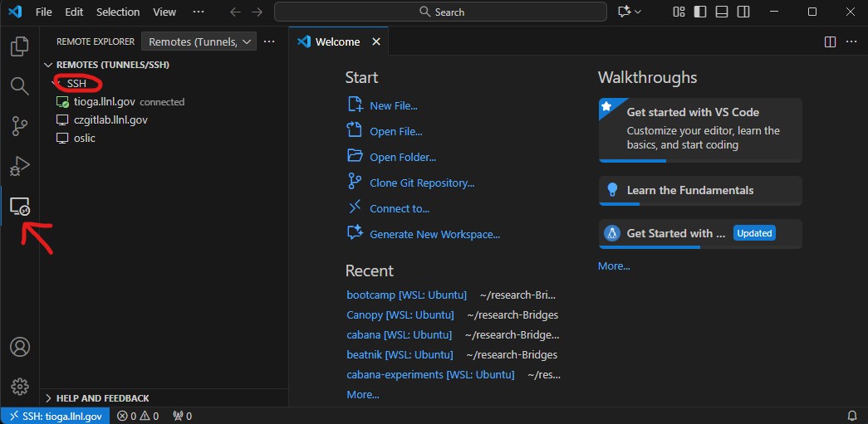Show more menu items via ellipsis
868x424 pixels.
point(199,12)
